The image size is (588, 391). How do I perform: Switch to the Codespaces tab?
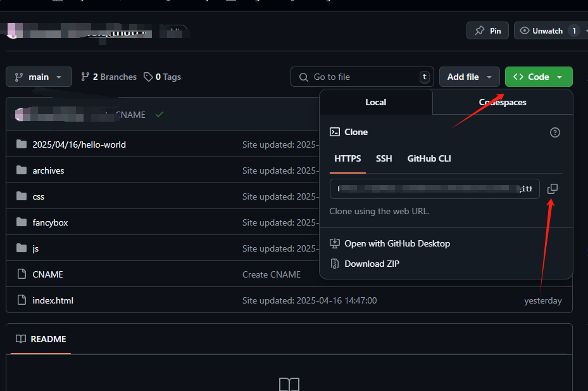point(503,101)
